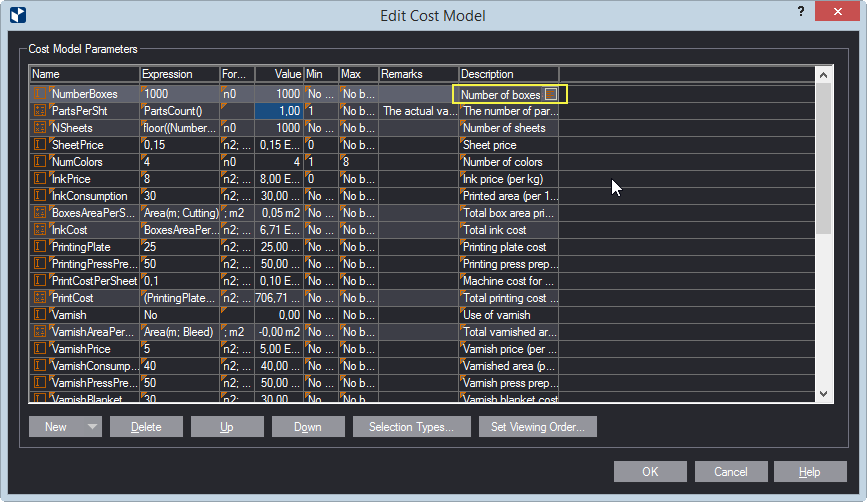This screenshot has width=867, height=502.
Task: Select the Description cell 'Use of varnish'
Action: click(509, 315)
